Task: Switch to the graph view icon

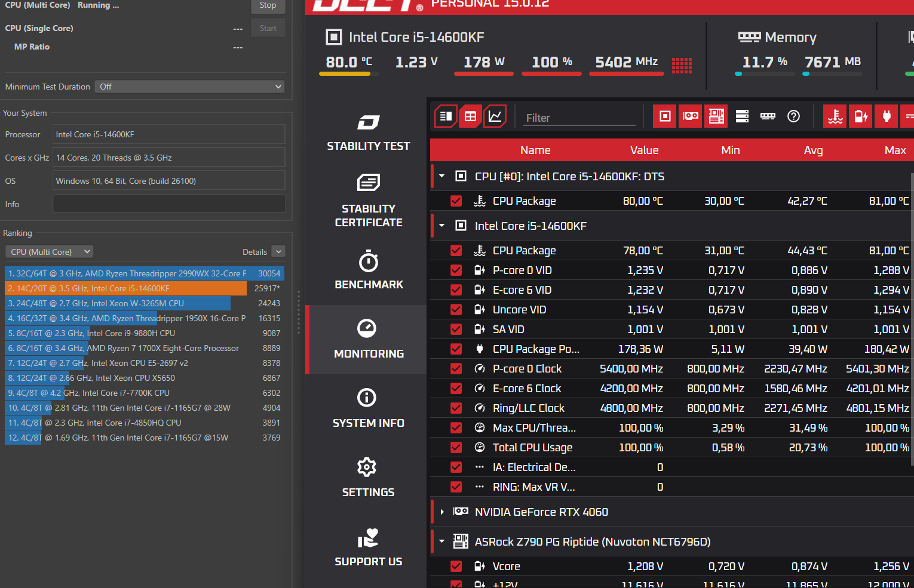Action: 495,116
